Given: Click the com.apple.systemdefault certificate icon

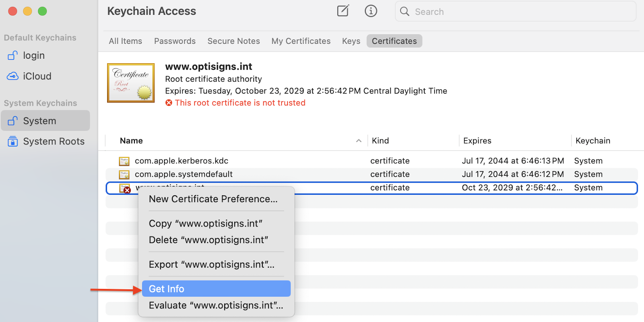Looking at the screenshot, I should pos(124,174).
